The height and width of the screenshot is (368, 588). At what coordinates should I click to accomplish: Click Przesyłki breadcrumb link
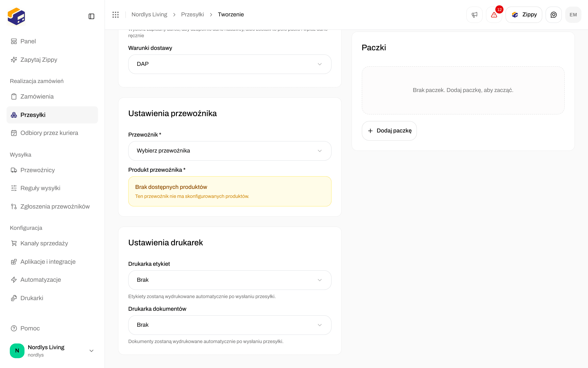193,15
